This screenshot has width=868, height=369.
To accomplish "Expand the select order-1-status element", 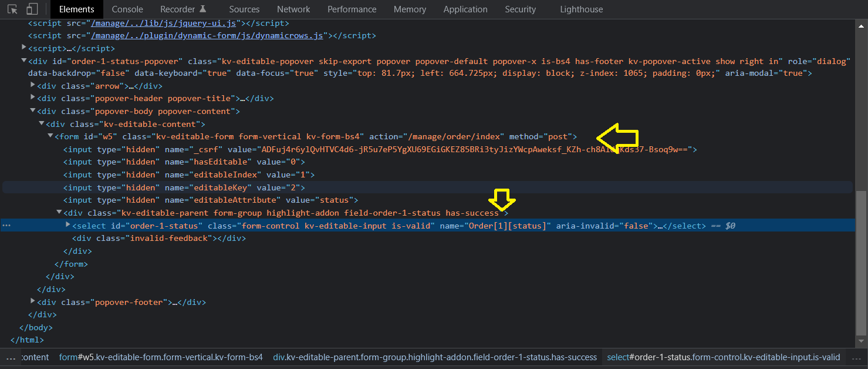I will pos(68,225).
